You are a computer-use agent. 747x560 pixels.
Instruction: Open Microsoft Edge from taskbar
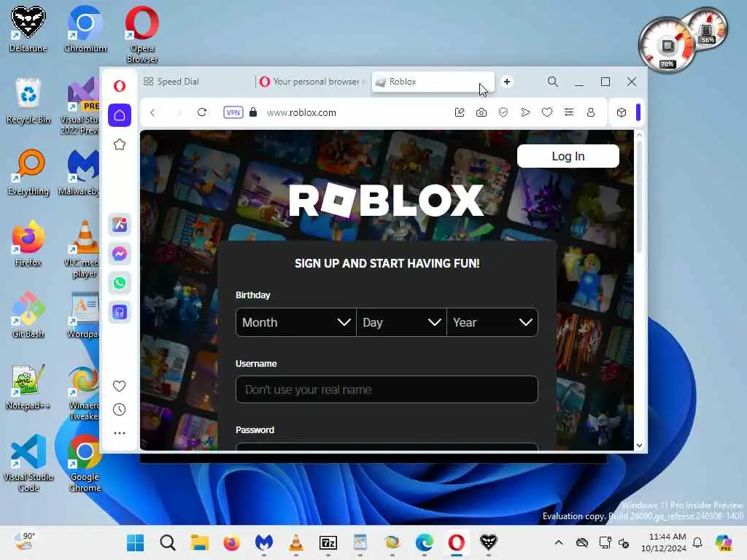point(424,542)
